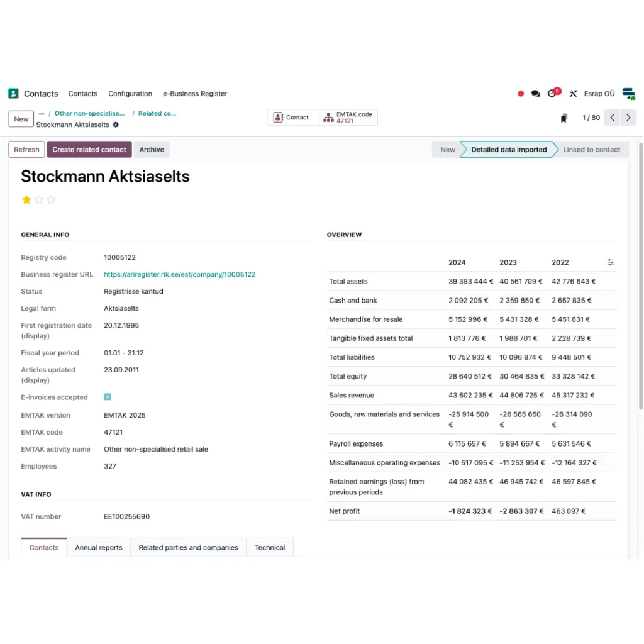Switch to the Contacts tab
The image size is (644, 644).
pyautogui.click(x=43, y=548)
